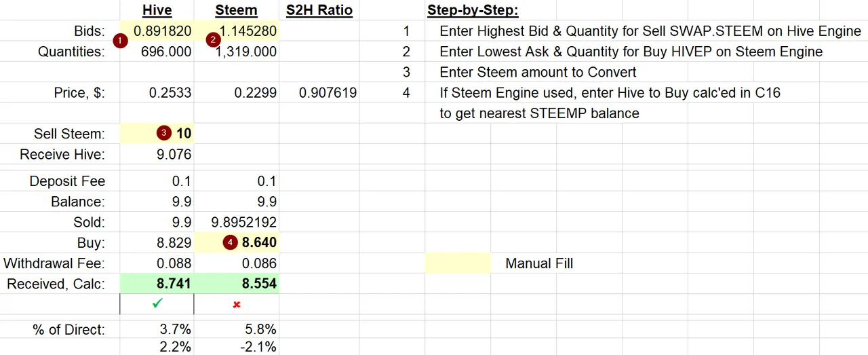Click the red circle marker number 3
Viewport: 868px width, 355px height.
pos(163,134)
